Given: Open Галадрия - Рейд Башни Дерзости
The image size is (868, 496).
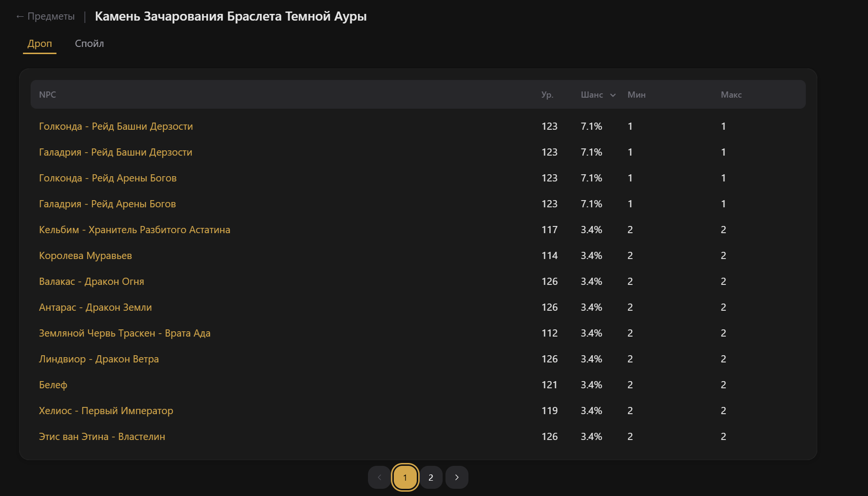Looking at the screenshot, I should (x=115, y=152).
